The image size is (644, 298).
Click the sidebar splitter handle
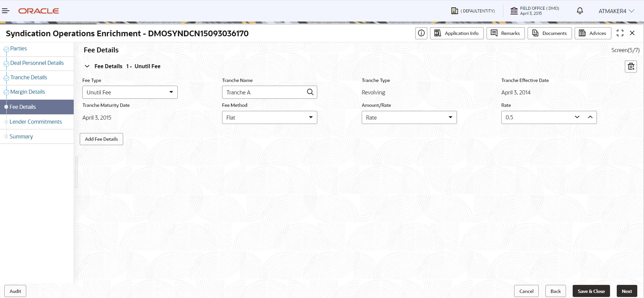(x=76, y=172)
